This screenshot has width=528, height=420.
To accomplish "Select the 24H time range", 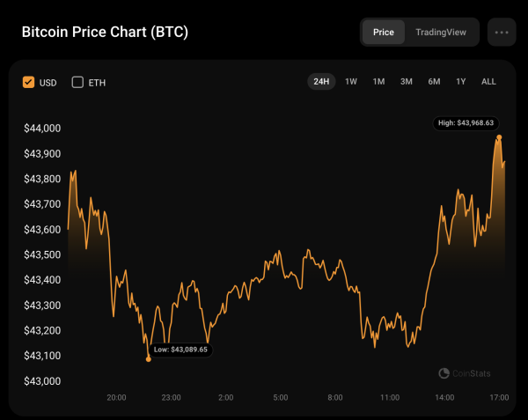I will (321, 82).
